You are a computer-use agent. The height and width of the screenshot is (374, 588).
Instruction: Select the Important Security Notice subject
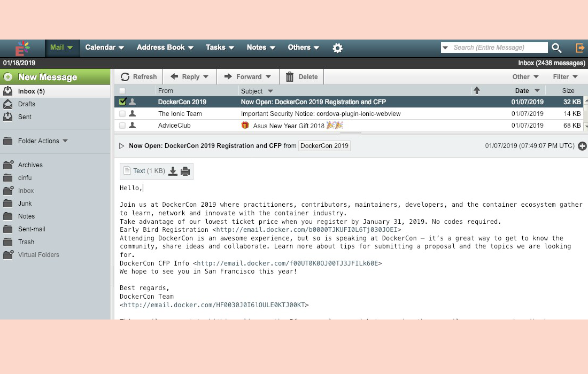coord(321,114)
